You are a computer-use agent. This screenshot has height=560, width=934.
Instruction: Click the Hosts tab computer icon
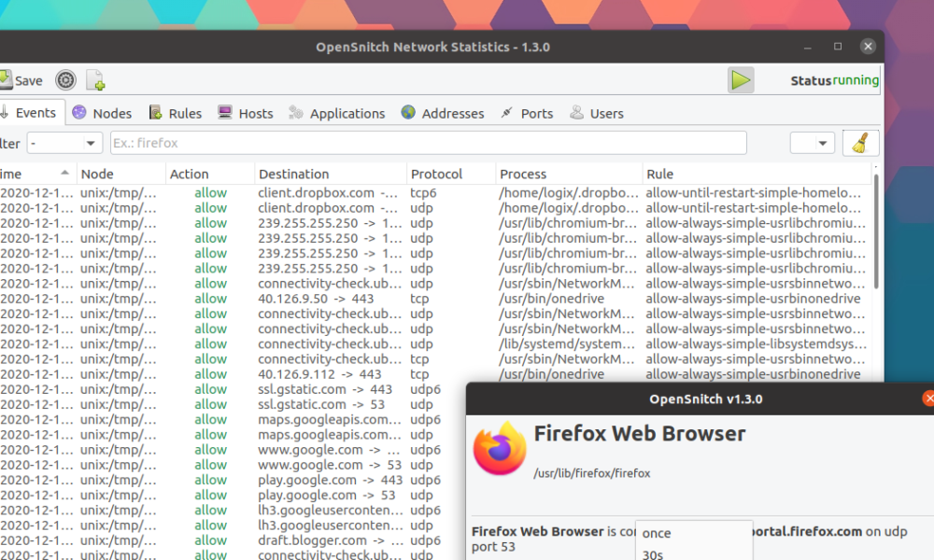pyautogui.click(x=224, y=112)
